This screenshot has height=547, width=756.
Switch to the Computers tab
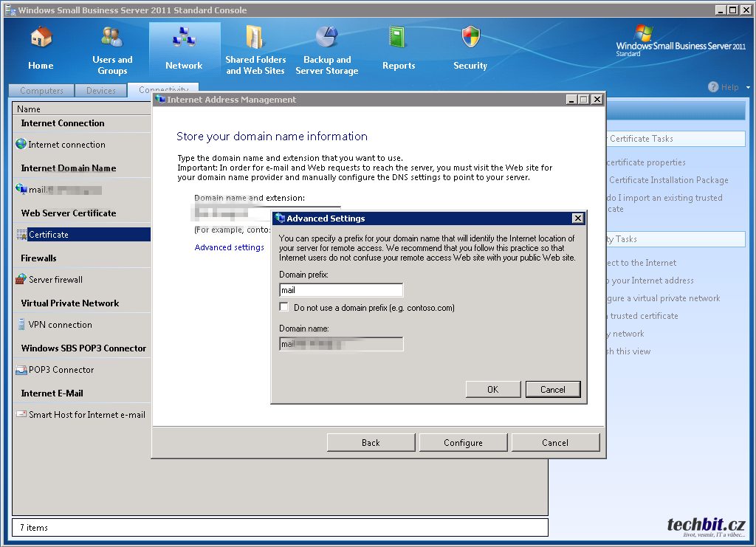pyautogui.click(x=41, y=91)
